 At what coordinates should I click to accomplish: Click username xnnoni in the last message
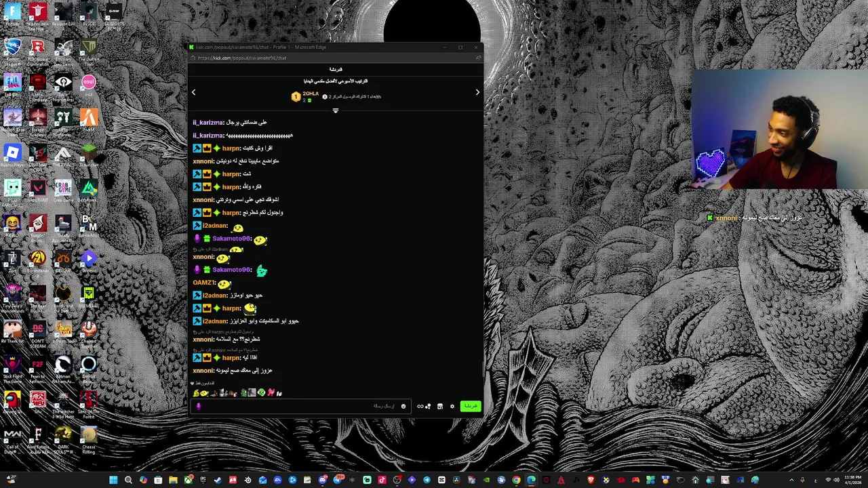point(203,371)
